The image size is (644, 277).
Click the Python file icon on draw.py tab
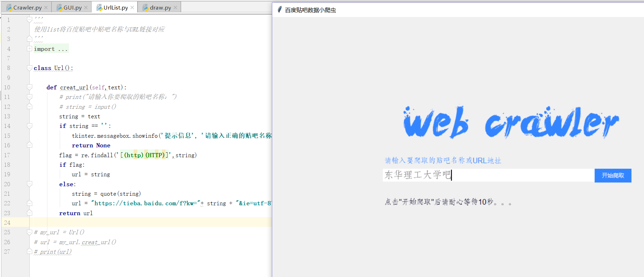(x=145, y=7)
